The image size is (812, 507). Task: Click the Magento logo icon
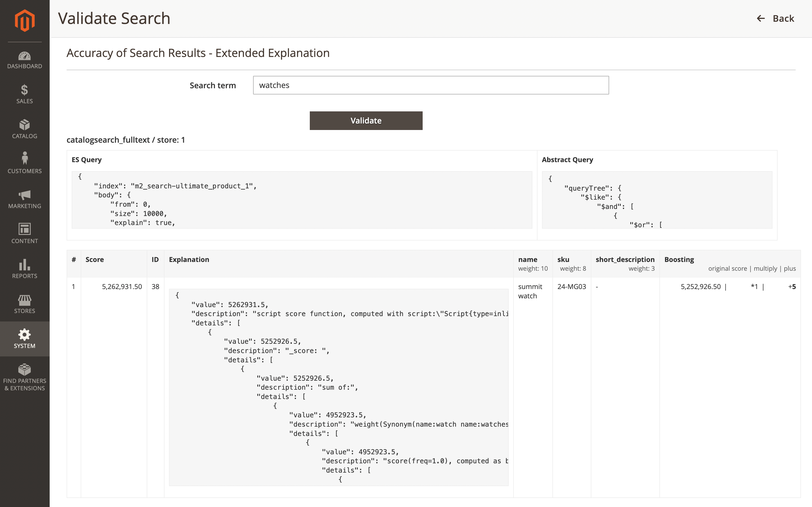25,21
